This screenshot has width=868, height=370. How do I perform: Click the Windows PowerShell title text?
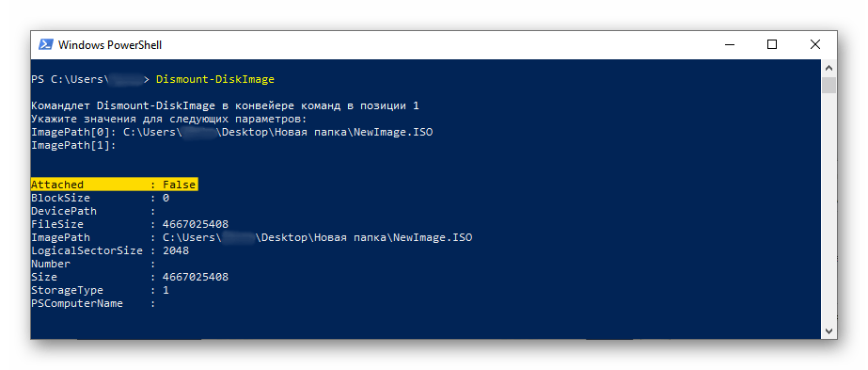pyautogui.click(x=110, y=45)
